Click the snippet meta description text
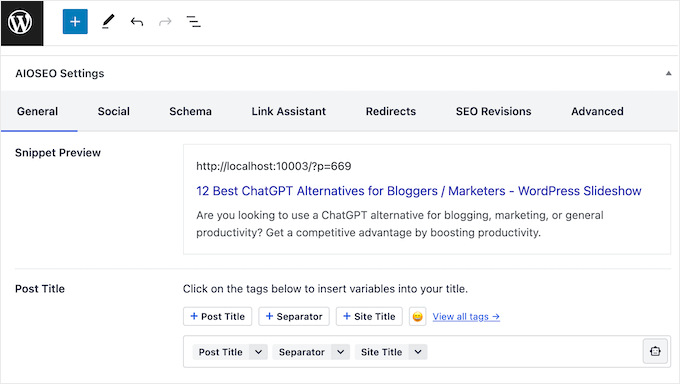The height and width of the screenshot is (385, 680). coord(399,224)
